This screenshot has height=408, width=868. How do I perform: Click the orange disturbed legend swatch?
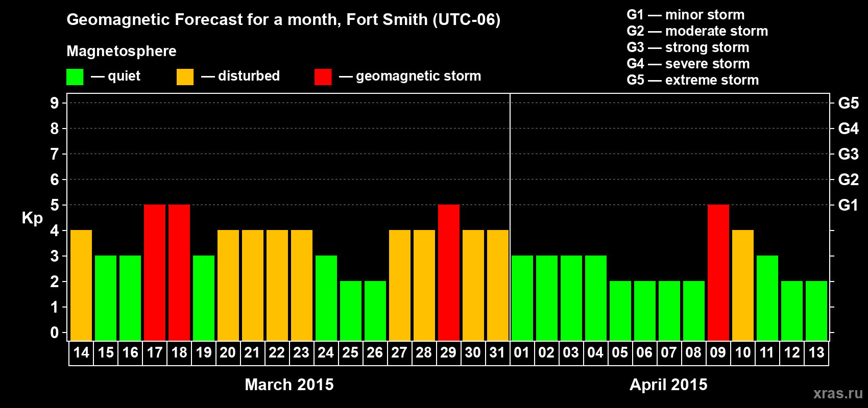click(185, 77)
